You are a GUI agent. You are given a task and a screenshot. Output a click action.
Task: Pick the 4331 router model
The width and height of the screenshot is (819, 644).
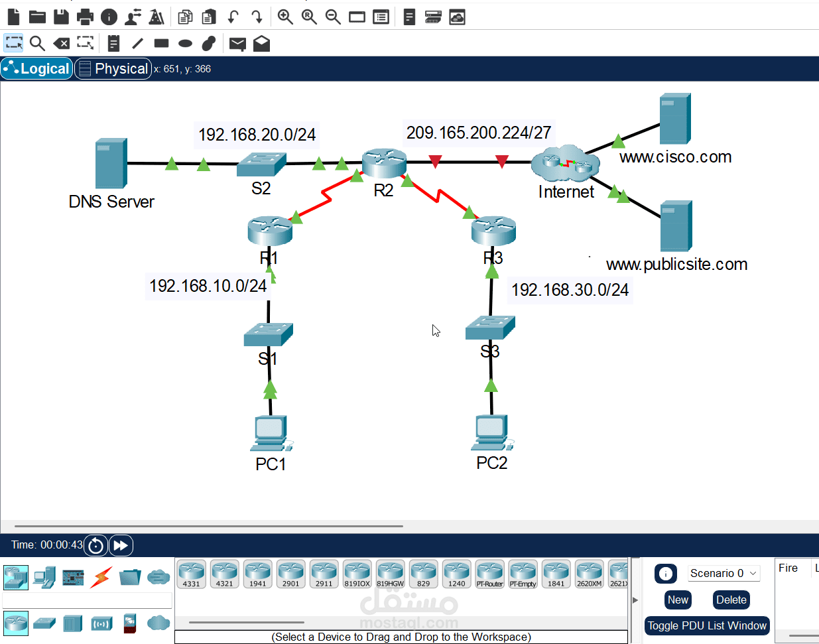[x=192, y=574]
